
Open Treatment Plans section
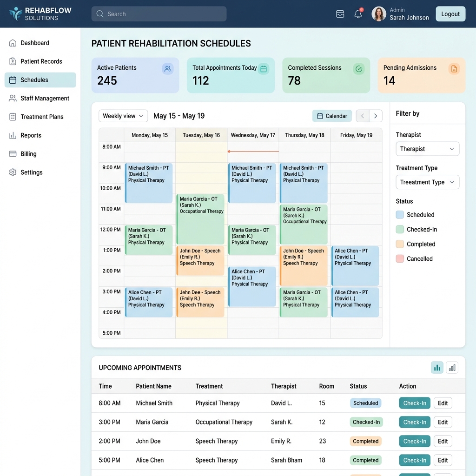pos(40,117)
